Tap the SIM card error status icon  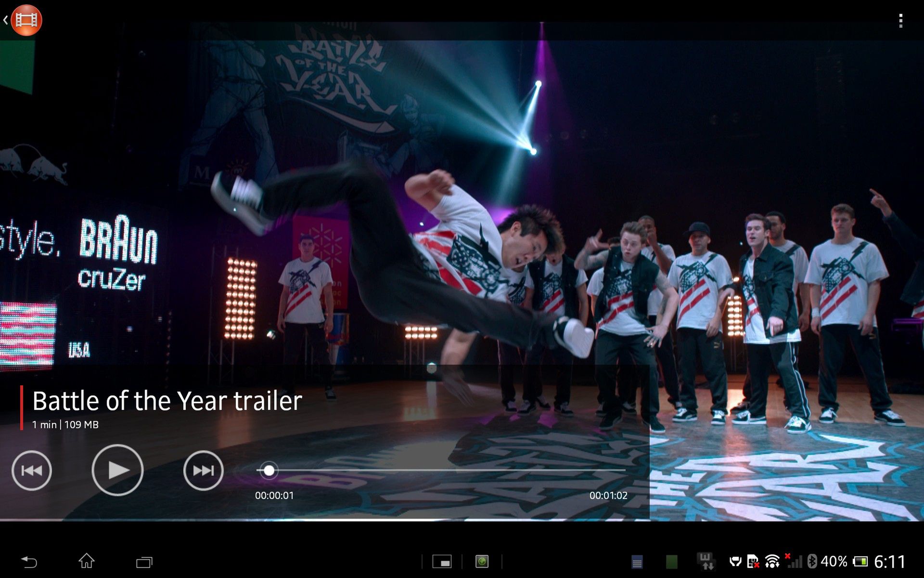(753, 562)
